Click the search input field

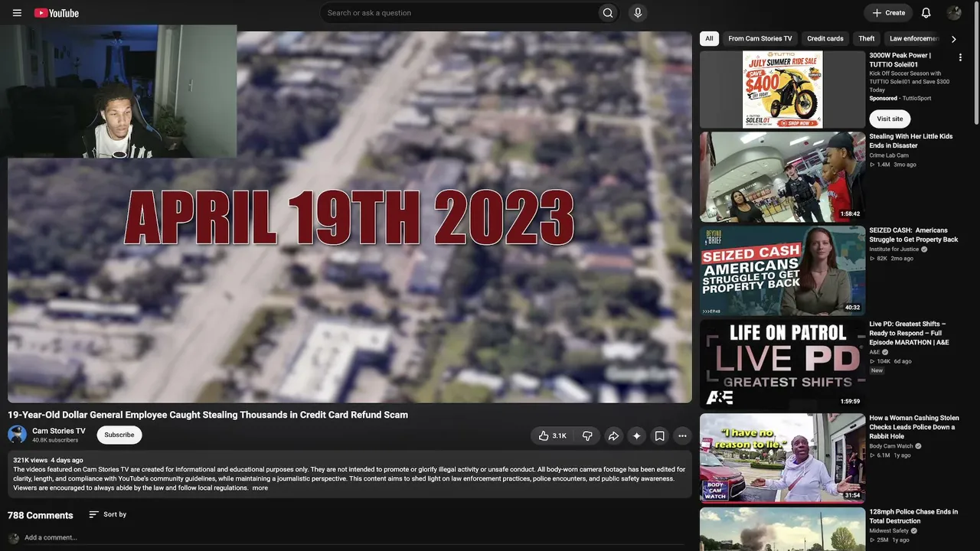(459, 13)
